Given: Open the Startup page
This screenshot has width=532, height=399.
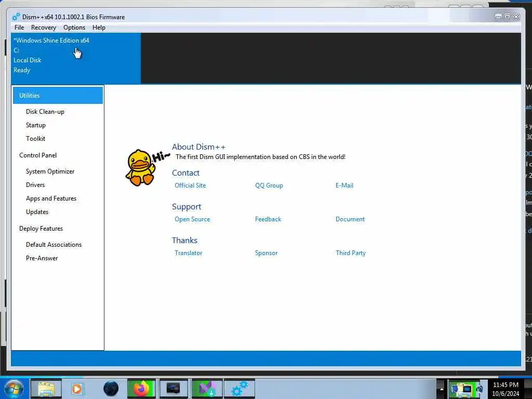Looking at the screenshot, I should click(x=36, y=125).
